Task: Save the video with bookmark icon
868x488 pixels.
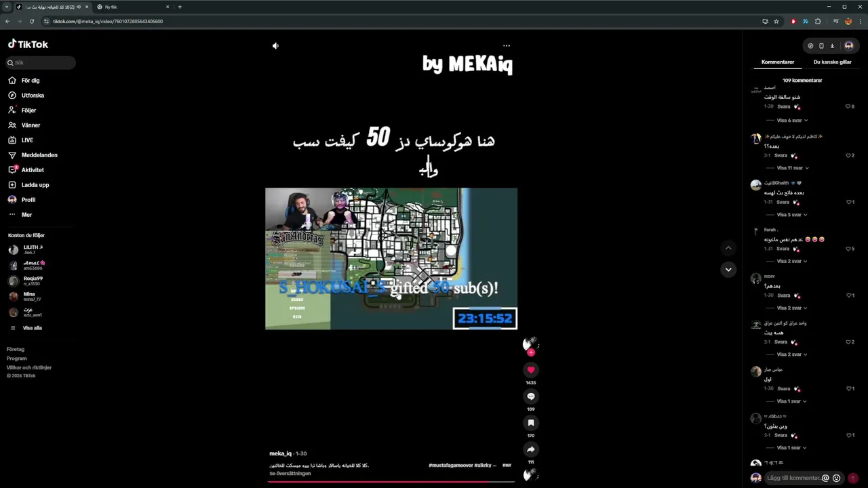Action: (531, 423)
